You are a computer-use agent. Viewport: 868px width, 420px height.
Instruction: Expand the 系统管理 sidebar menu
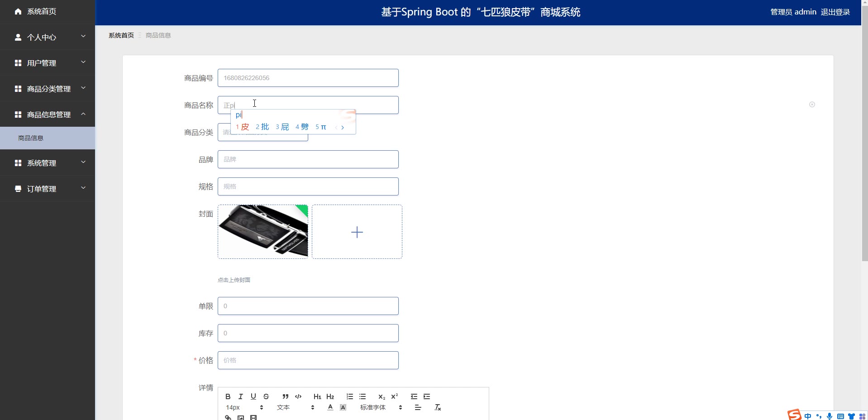pos(48,163)
